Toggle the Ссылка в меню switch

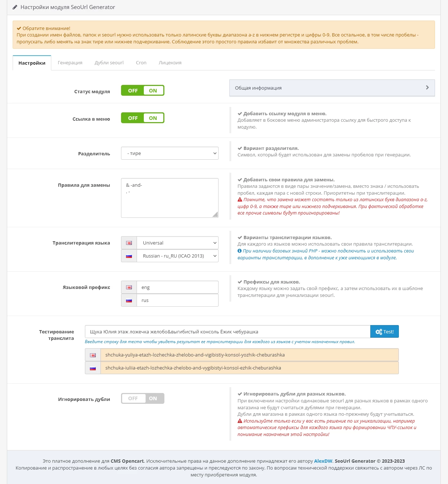[x=143, y=118]
